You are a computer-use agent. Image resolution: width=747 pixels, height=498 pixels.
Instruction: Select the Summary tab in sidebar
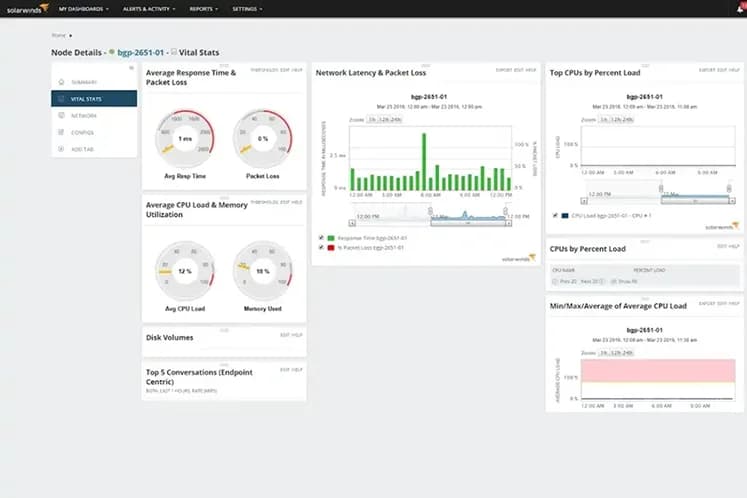[94, 82]
